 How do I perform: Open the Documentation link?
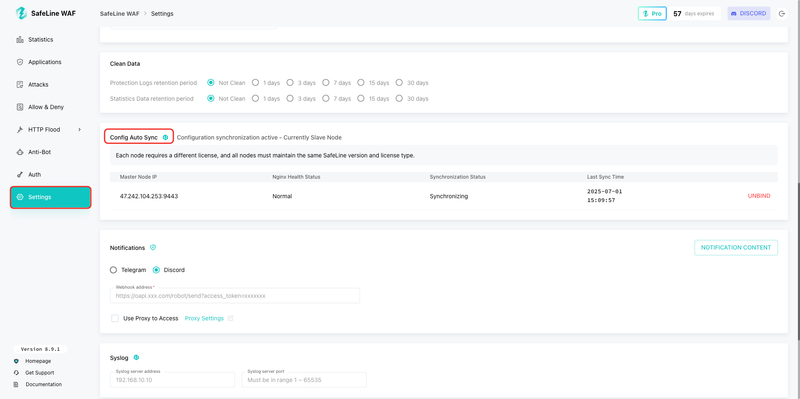click(44, 385)
